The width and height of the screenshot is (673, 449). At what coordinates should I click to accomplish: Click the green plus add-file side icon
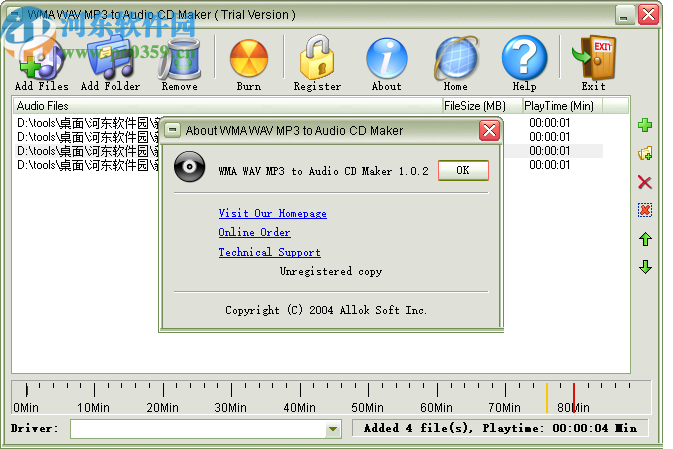[x=645, y=125]
